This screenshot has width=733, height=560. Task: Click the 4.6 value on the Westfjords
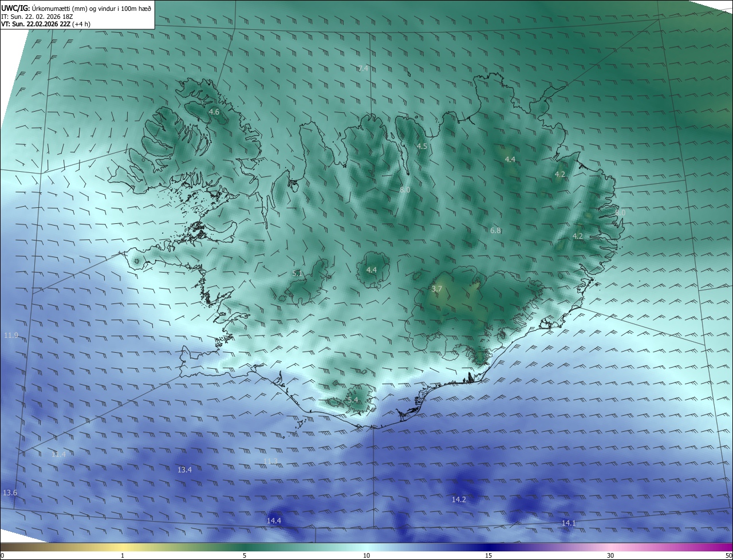pyautogui.click(x=214, y=112)
